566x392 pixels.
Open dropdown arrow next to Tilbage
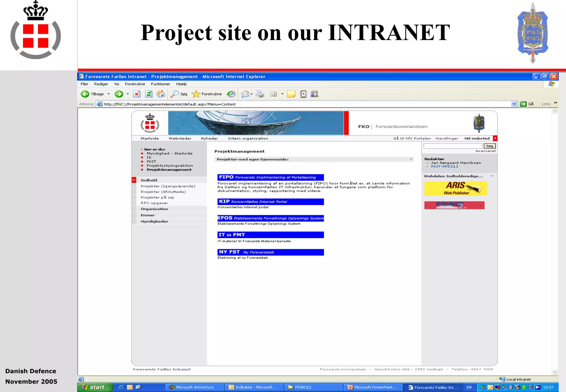[109, 94]
